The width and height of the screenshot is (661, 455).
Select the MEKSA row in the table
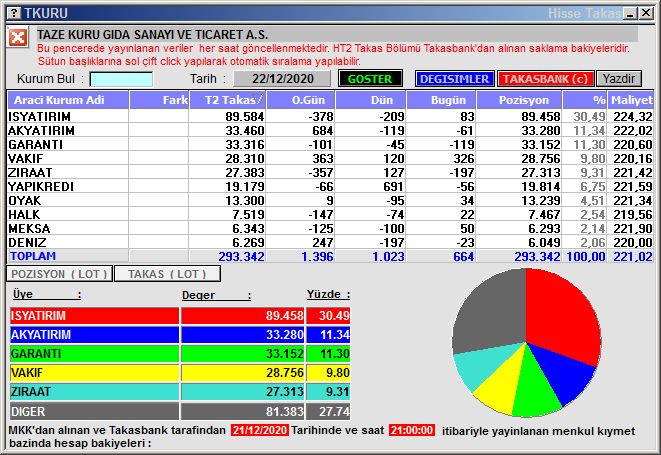tap(330, 228)
